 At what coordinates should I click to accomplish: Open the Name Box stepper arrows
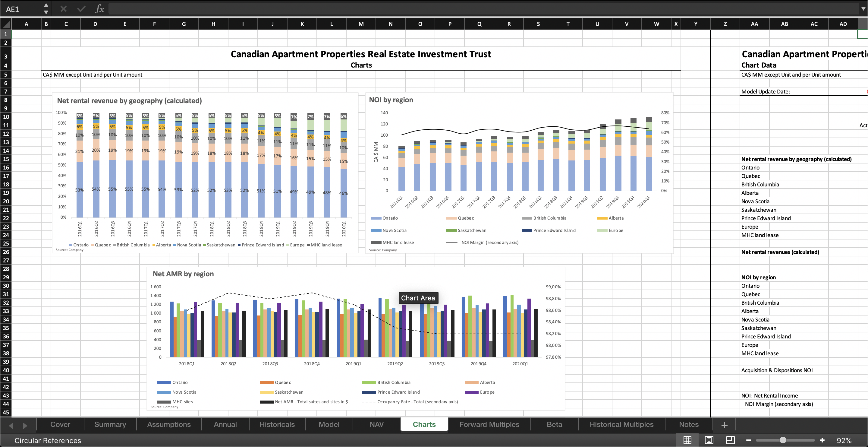[46, 9]
